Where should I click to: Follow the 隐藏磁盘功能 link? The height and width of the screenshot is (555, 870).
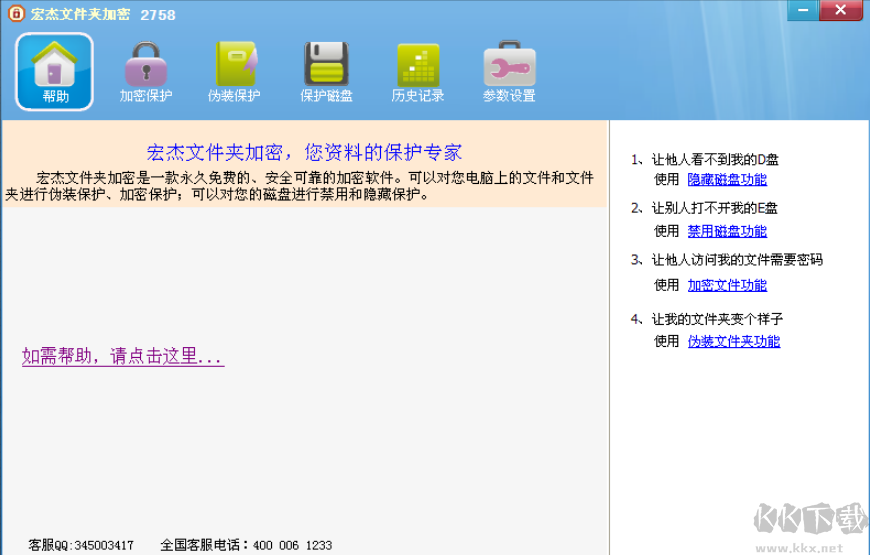click(727, 179)
